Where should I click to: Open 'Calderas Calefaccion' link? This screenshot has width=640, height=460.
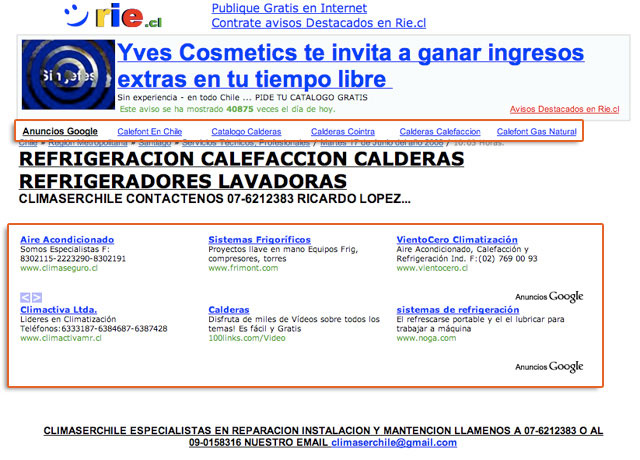(x=440, y=132)
